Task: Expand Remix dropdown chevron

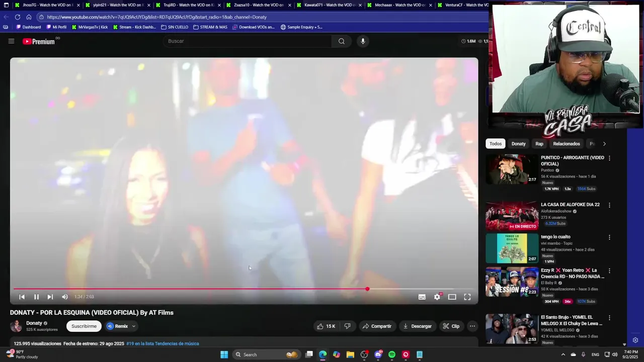Action: [x=134, y=326]
